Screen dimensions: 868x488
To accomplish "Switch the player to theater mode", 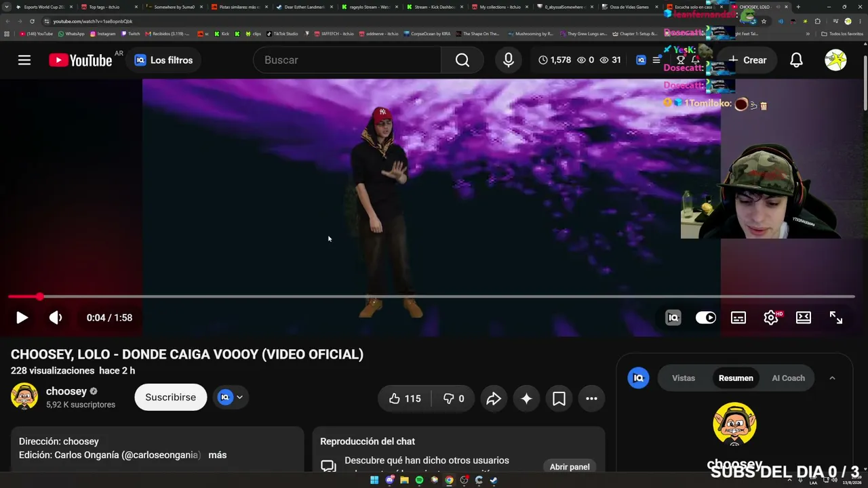I will [x=804, y=317].
